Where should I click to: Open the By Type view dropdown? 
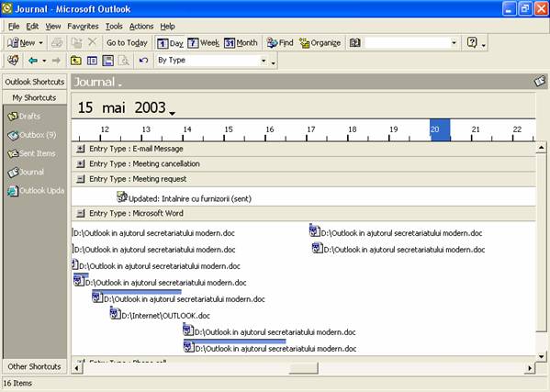[264, 61]
